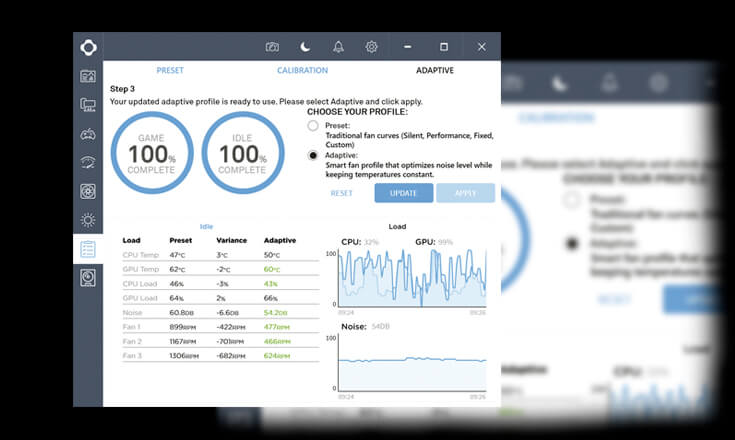The width and height of the screenshot is (735, 440).
Task: Open notifications bell icon
Action: click(338, 47)
